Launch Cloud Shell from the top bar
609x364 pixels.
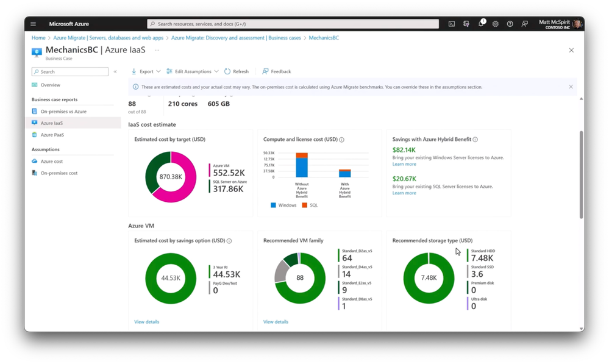pos(452,24)
